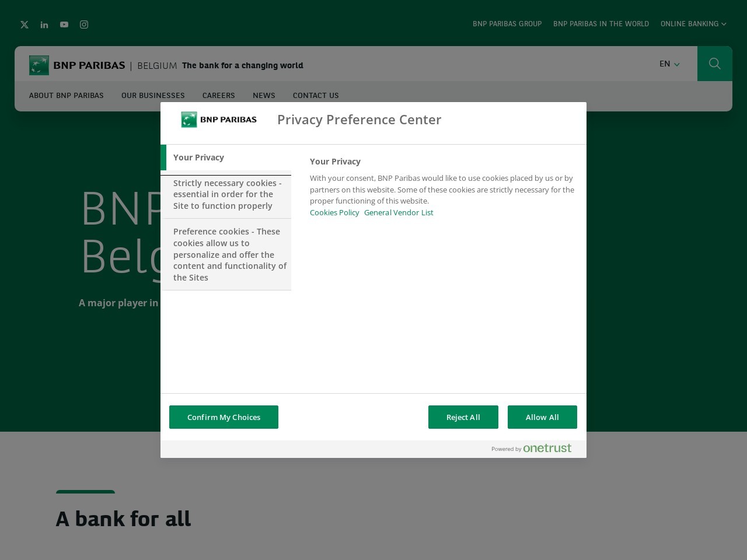Open the Instagram social icon

pyautogui.click(x=84, y=24)
